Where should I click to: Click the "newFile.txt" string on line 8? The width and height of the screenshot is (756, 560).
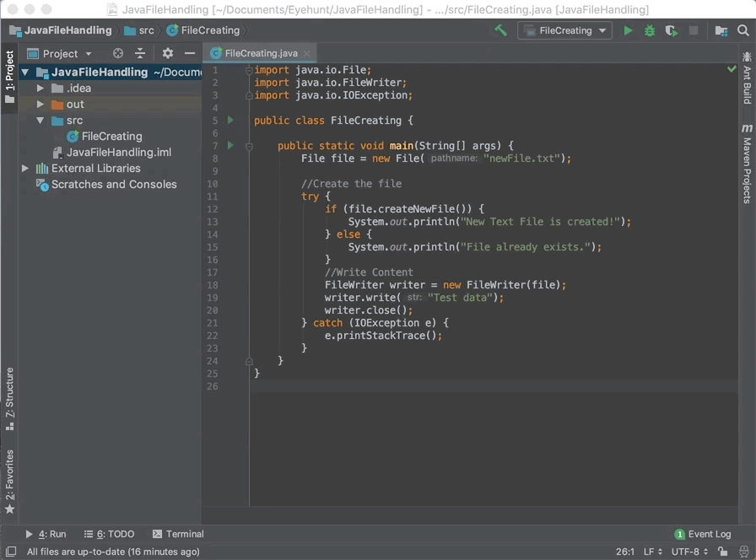(x=521, y=158)
